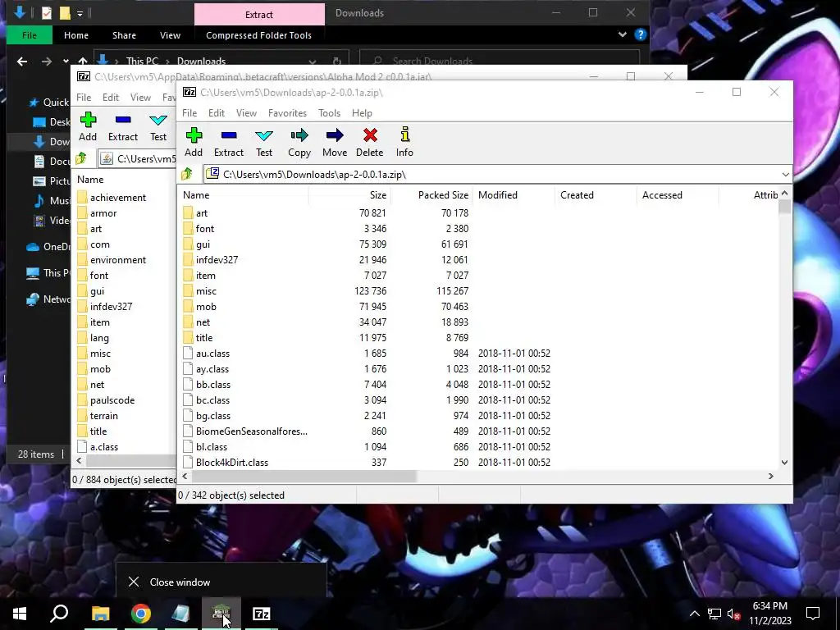840x630 pixels.
Task: Click the Info toolbar icon
Action: pos(405,135)
